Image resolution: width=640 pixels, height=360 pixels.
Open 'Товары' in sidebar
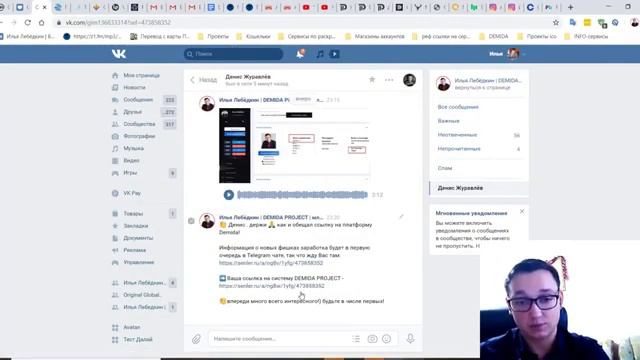133,213
